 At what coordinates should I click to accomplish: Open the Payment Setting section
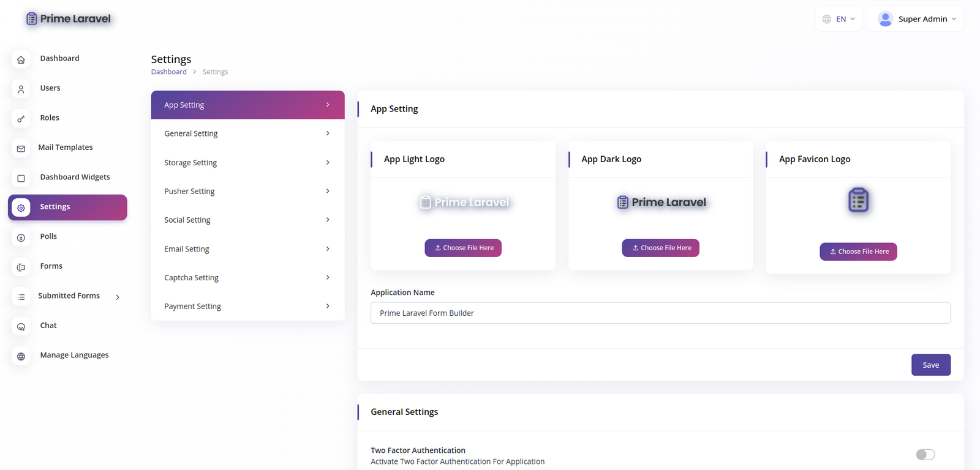[247, 306]
